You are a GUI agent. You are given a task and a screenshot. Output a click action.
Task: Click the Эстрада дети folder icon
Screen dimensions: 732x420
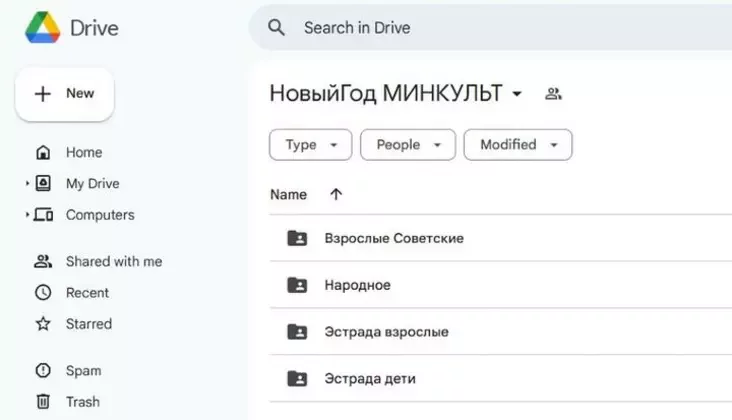(297, 379)
